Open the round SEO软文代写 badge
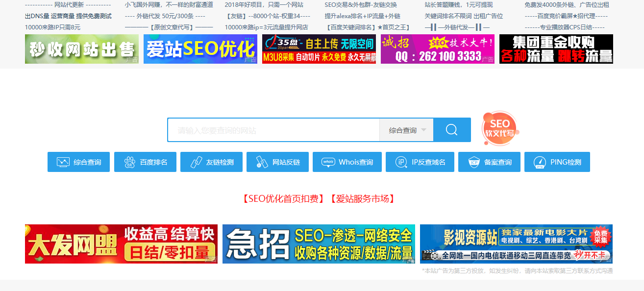644x291 pixels. tap(499, 128)
